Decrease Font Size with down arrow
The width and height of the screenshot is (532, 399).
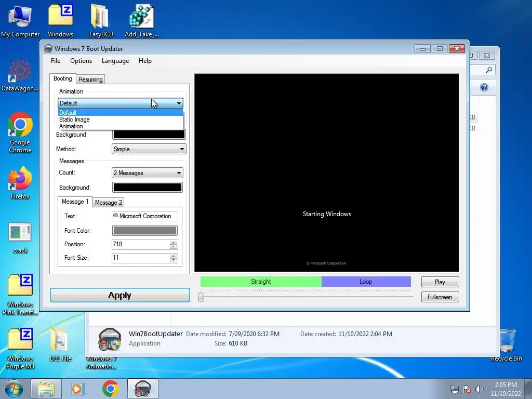(x=174, y=260)
